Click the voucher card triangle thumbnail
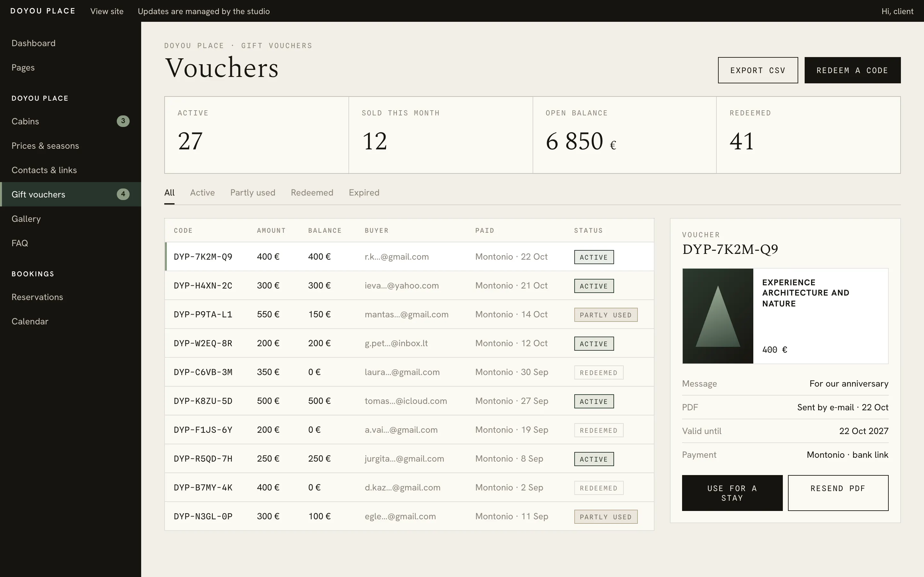This screenshot has height=577, width=924. click(718, 316)
